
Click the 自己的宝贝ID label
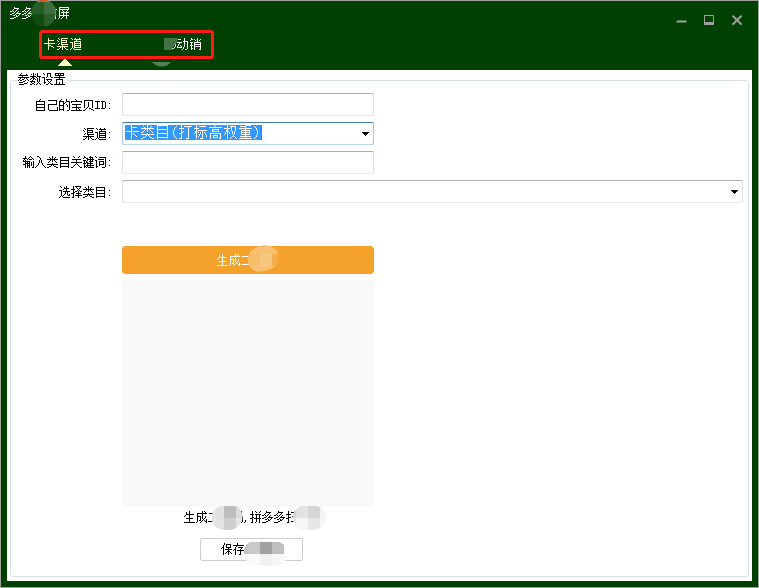[70, 105]
